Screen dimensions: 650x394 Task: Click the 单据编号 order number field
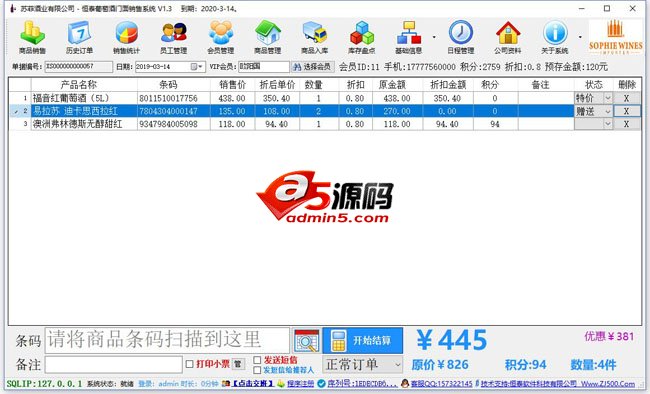78,67
